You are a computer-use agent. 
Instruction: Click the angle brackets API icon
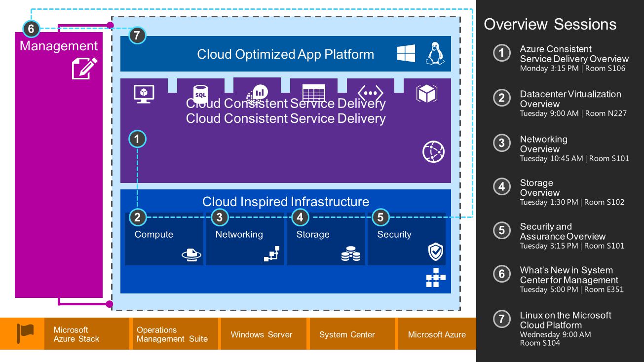coord(370,93)
